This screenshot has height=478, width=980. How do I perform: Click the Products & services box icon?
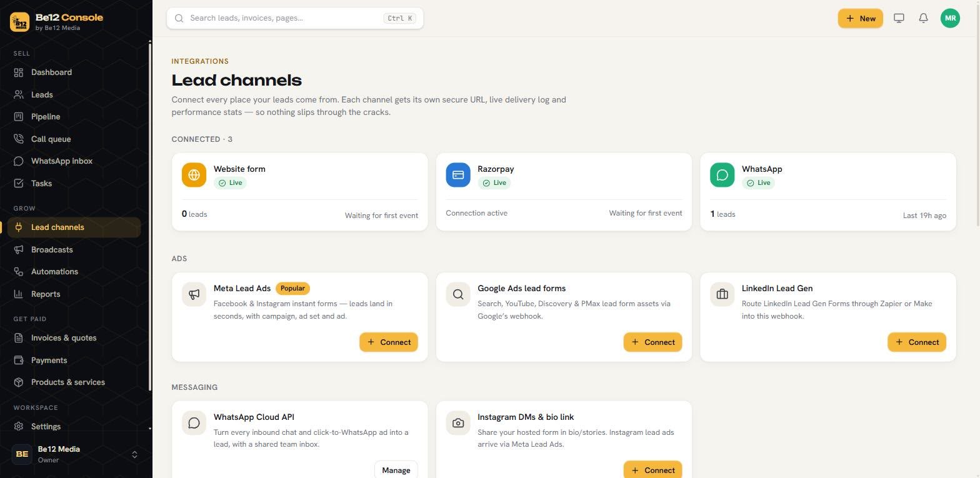click(x=19, y=382)
